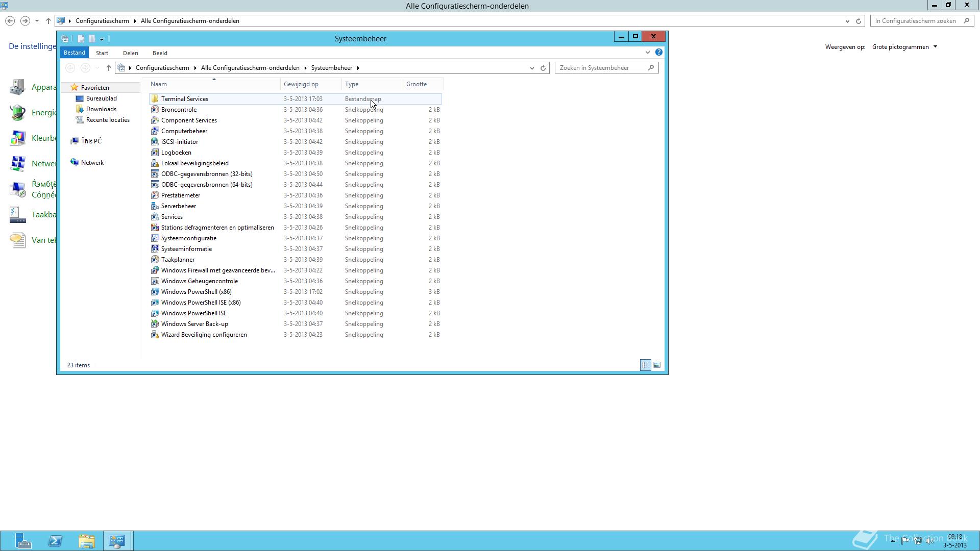Open recent locations dropdown in Configuratiescherm window
Viewport: 980px width, 551px height.
coord(37,21)
